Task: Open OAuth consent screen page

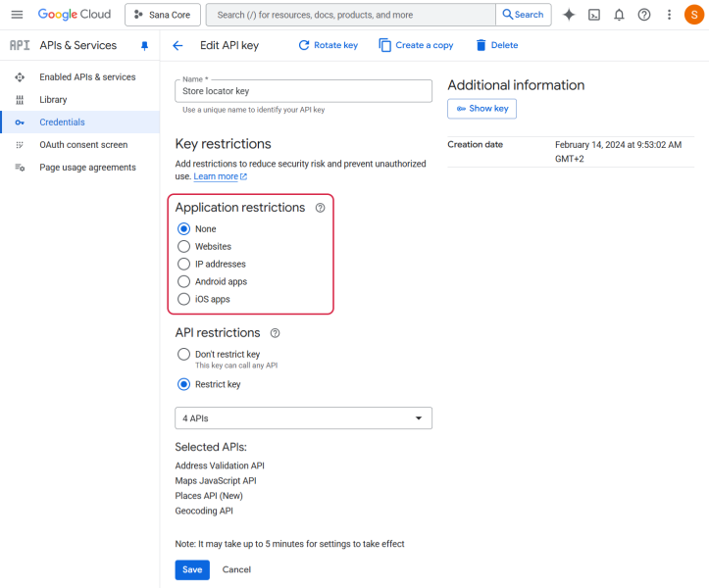Action: (82, 145)
